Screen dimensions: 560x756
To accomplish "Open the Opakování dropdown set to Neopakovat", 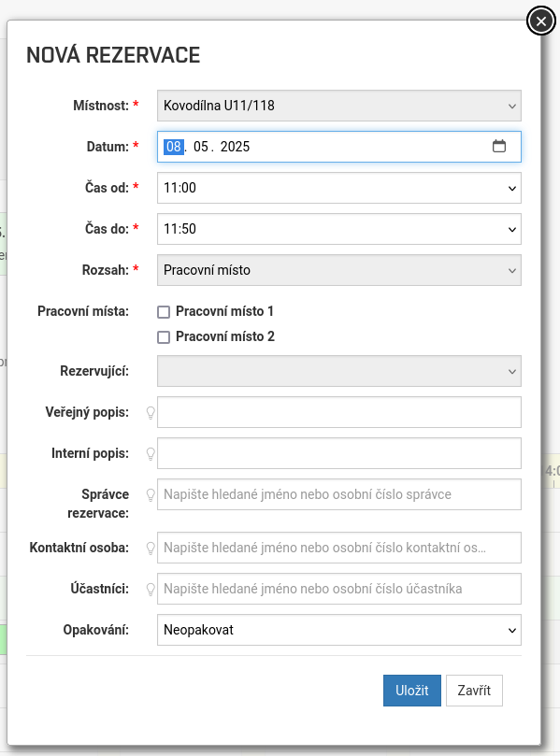I will click(x=339, y=630).
